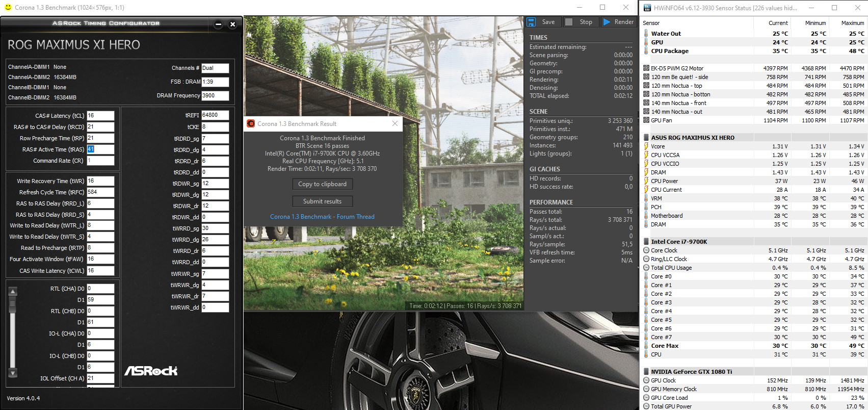
Task: Save the Corona render output
Action: pos(542,22)
